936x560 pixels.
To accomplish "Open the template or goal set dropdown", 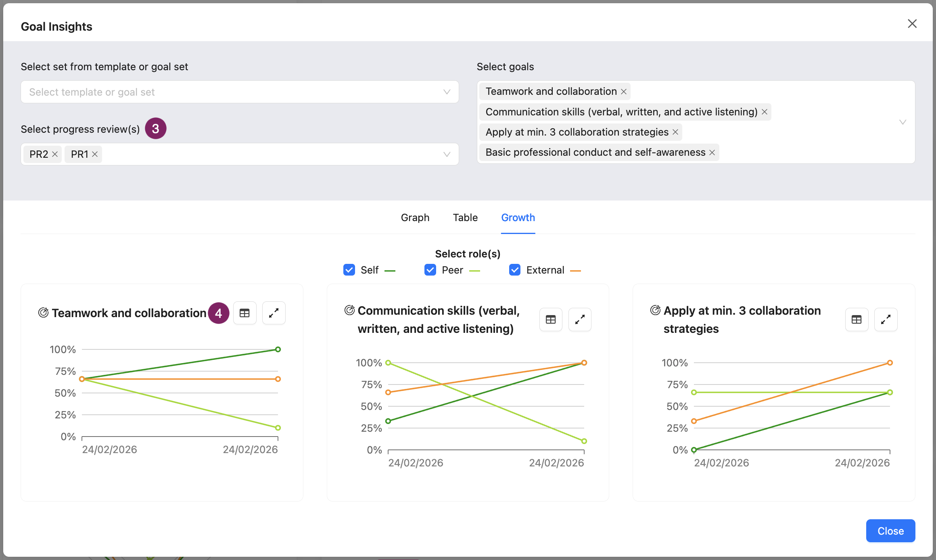I will click(240, 92).
